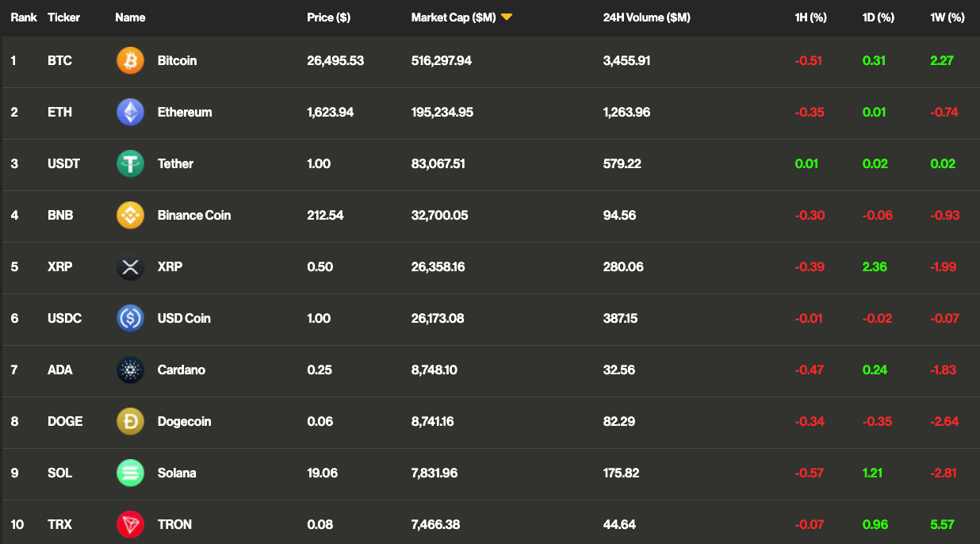Sort by the Rank column header
This screenshot has height=544, width=980.
(24, 17)
